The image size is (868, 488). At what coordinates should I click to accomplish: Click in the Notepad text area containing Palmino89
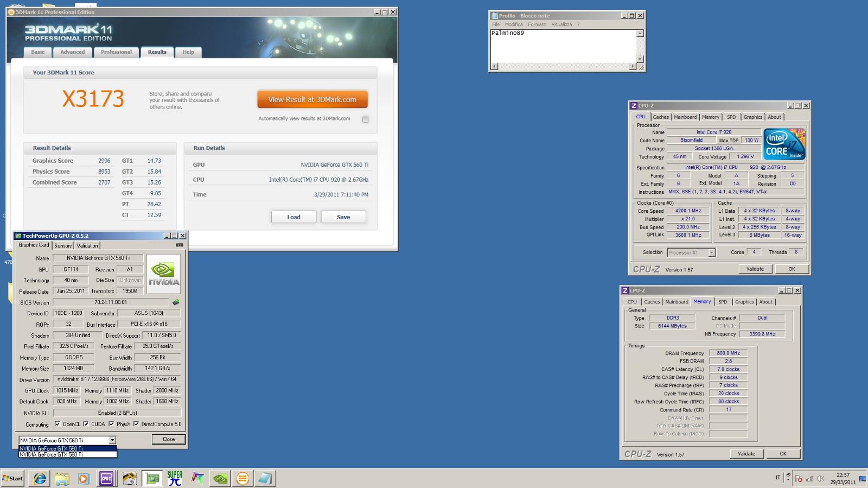pos(563,46)
